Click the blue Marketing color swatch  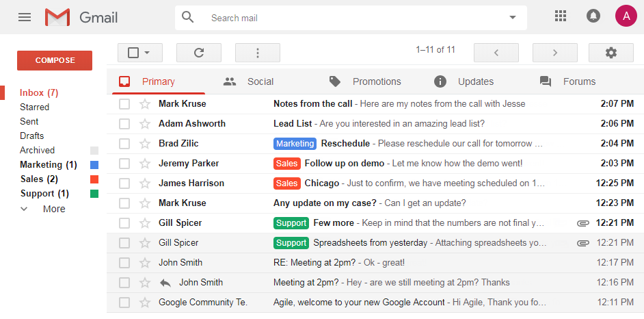point(94,165)
